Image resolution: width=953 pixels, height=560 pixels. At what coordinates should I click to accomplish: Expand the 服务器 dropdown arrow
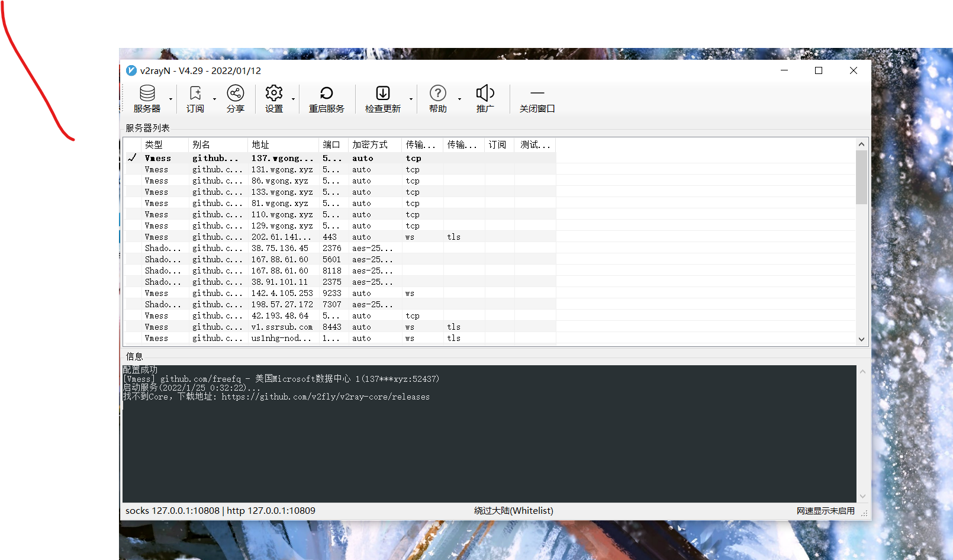click(170, 99)
